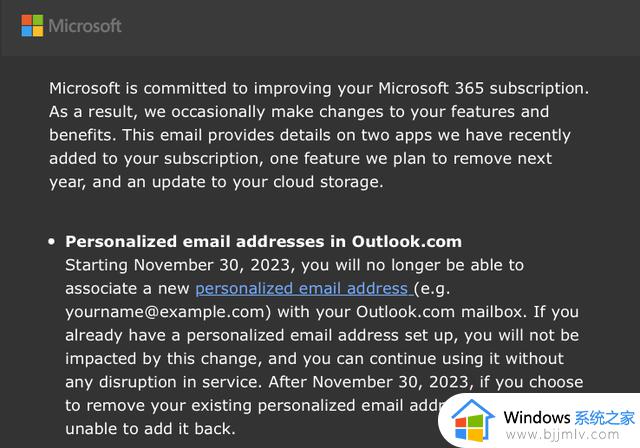This screenshot has height=448, width=640.
Task: Click the house-shaped Windows watermark logo
Action: (x=473, y=420)
